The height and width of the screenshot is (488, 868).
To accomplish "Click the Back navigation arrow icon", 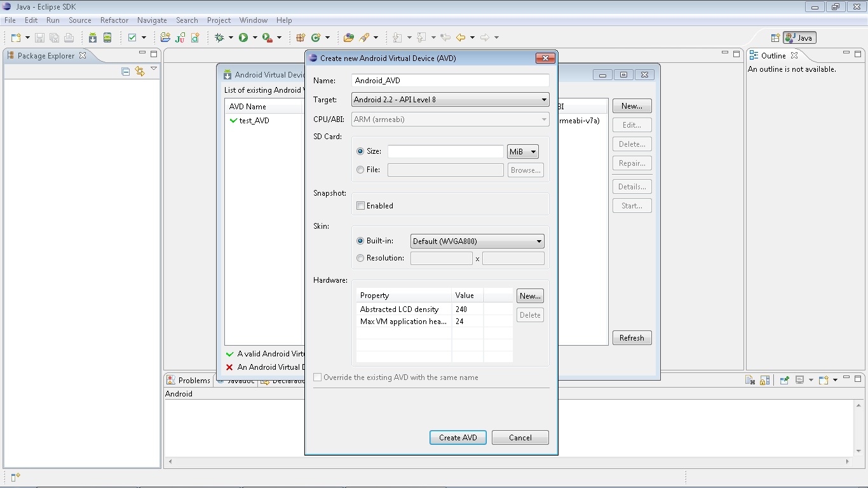I will [x=461, y=37].
